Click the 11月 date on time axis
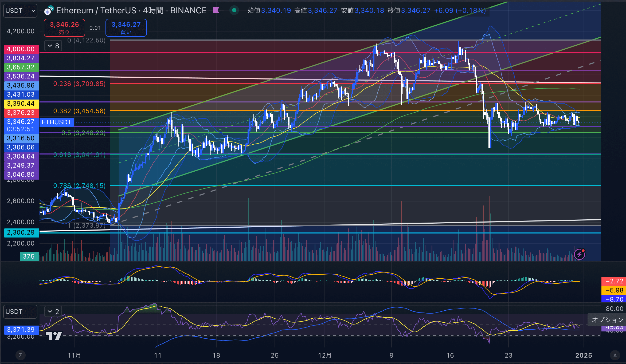 click(74, 355)
